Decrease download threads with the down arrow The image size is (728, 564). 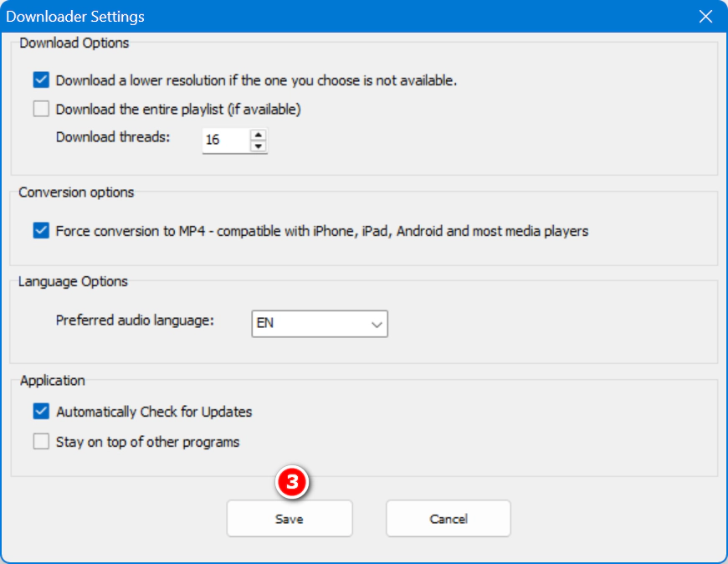click(259, 146)
